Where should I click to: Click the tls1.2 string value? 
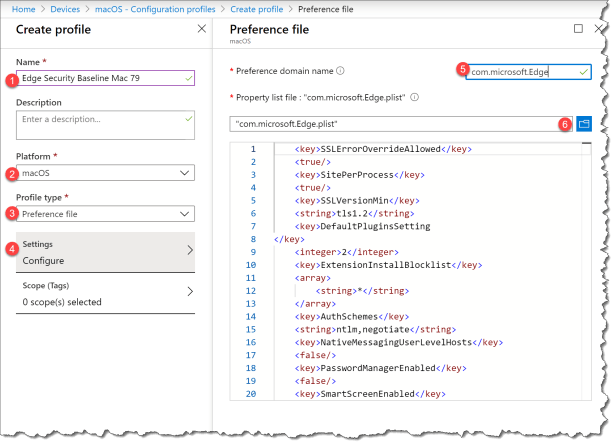pos(354,214)
